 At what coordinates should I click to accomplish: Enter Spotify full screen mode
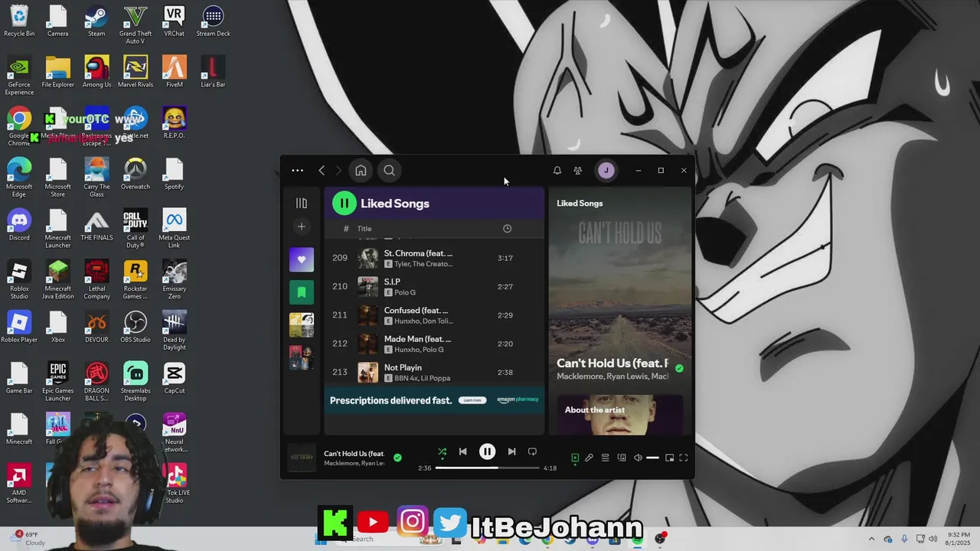click(684, 458)
